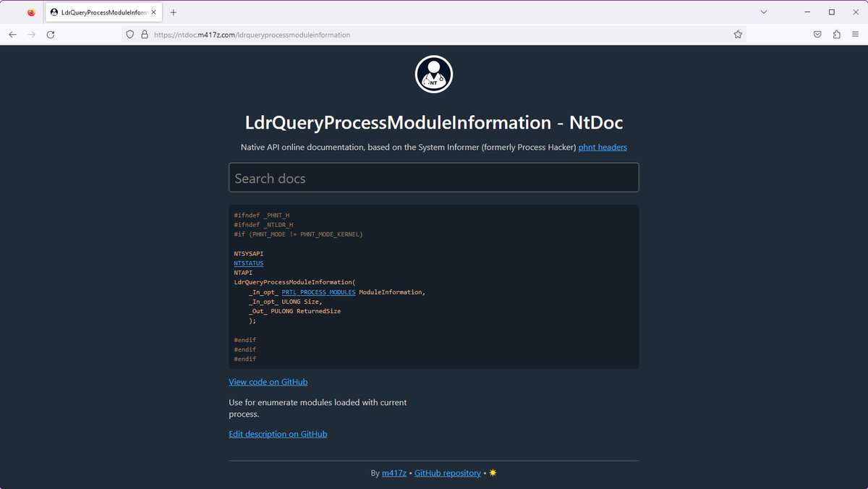The height and width of the screenshot is (489, 868).
Task: Open the m417z author link
Action: [x=393, y=473]
